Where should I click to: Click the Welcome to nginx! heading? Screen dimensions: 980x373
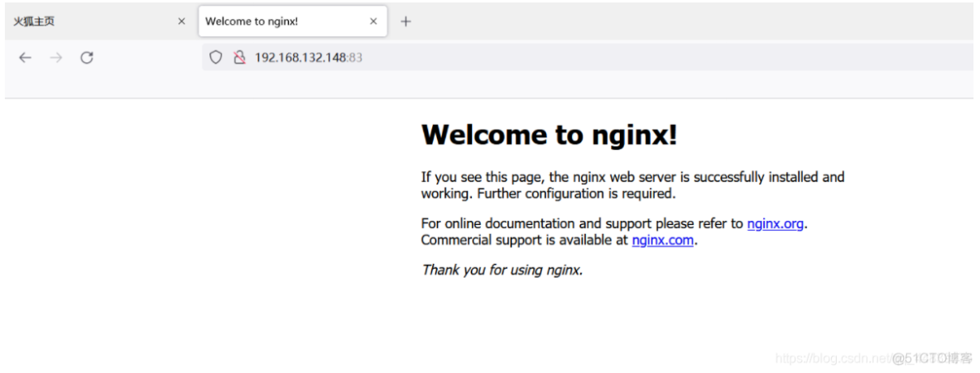click(x=550, y=134)
